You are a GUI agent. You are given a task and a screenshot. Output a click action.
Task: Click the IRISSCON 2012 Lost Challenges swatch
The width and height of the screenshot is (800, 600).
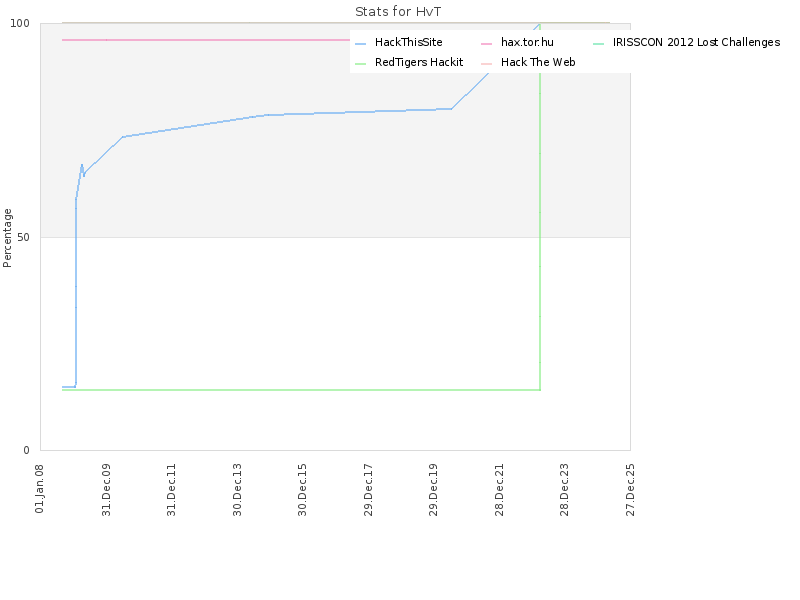click(x=598, y=44)
